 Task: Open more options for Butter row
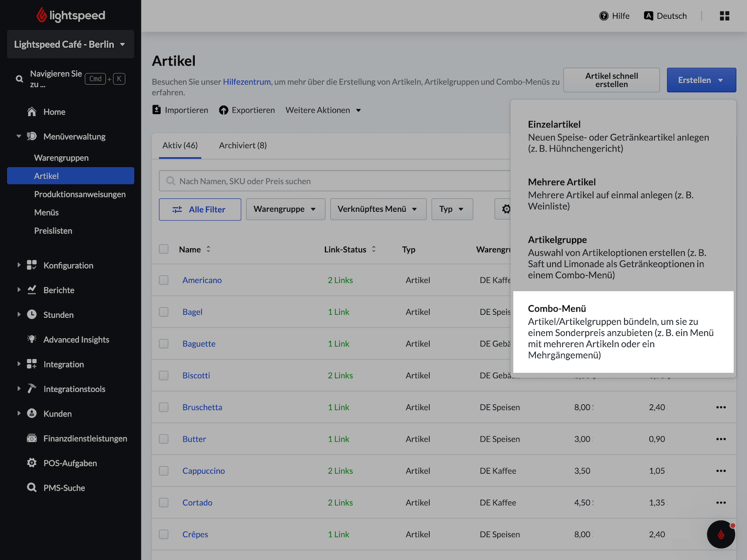pos(721,439)
